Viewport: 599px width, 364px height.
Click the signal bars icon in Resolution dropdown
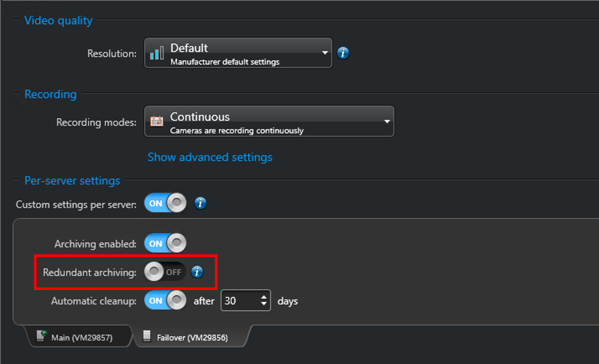pos(157,53)
